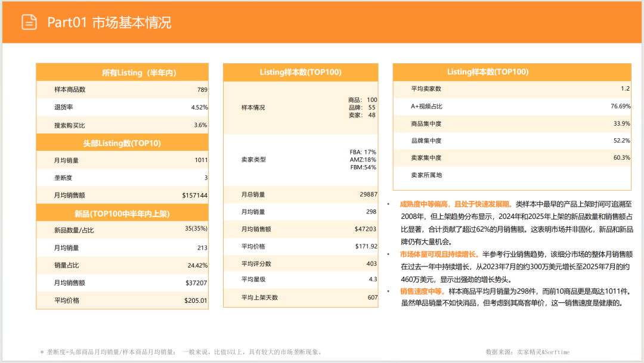Screen dimensions: 644x363
Task: Click the document icon in the header
Action: (29, 22)
